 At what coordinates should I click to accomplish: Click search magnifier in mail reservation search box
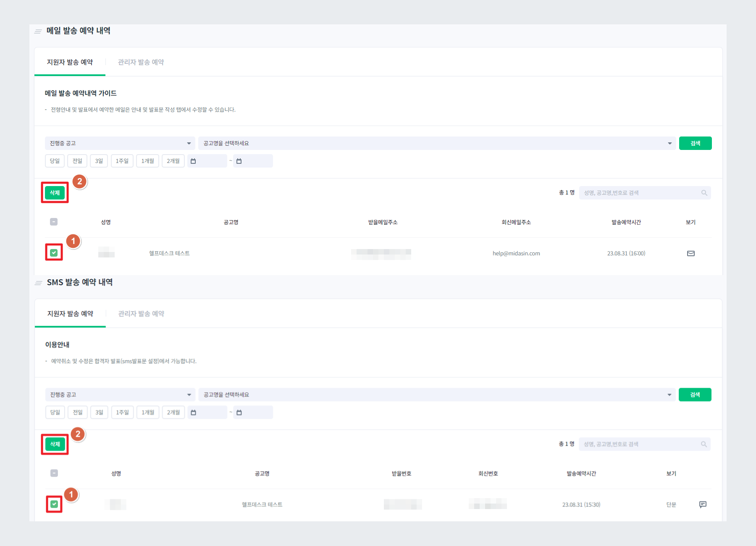(x=704, y=193)
